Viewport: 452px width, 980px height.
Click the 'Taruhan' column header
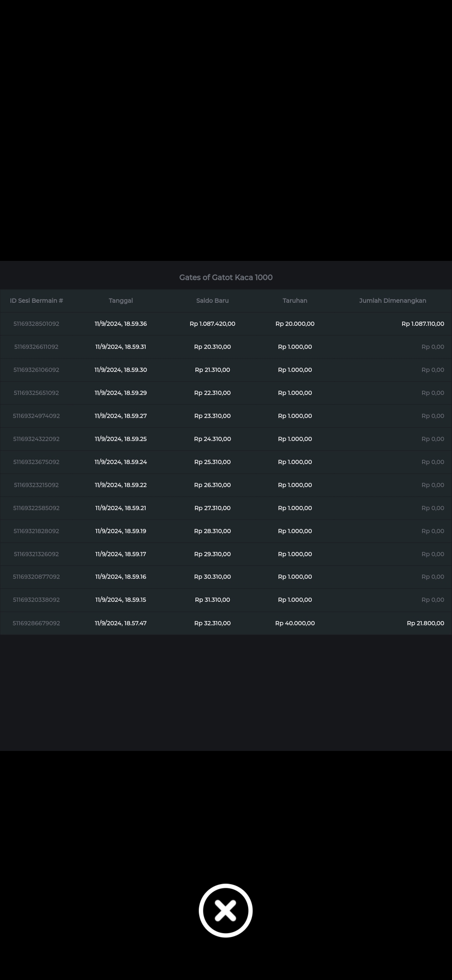(x=295, y=301)
